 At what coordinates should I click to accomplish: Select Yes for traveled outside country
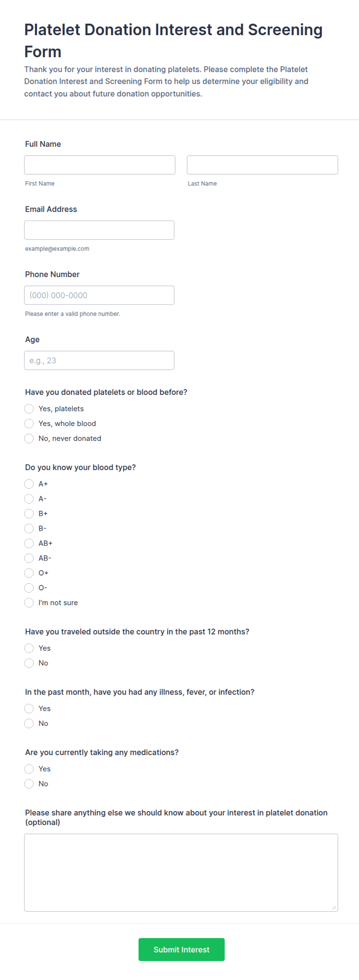point(29,648)
